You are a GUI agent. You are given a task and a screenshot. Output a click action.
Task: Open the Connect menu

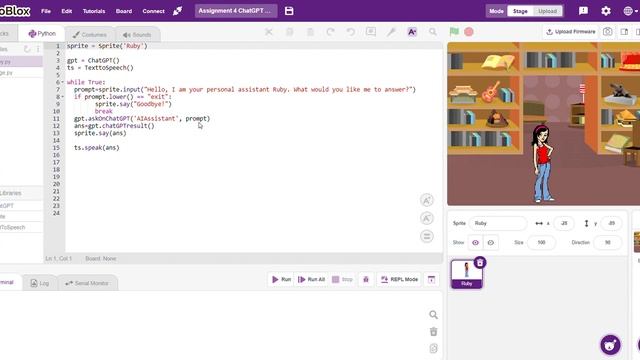pos(153,11)
